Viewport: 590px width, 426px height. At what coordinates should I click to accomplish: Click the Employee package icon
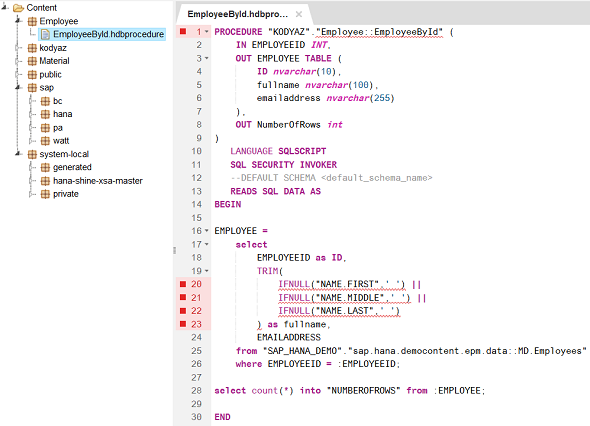click(32, 21)
